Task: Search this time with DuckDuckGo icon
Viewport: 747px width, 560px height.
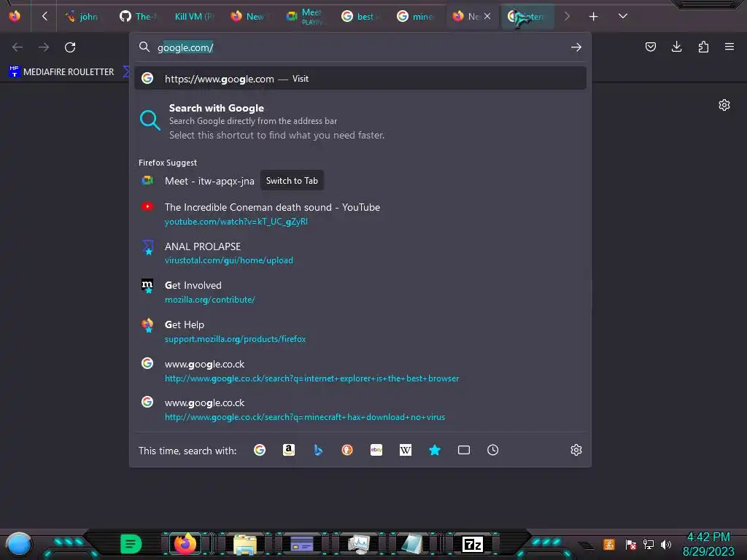Action: click(347, 450)
